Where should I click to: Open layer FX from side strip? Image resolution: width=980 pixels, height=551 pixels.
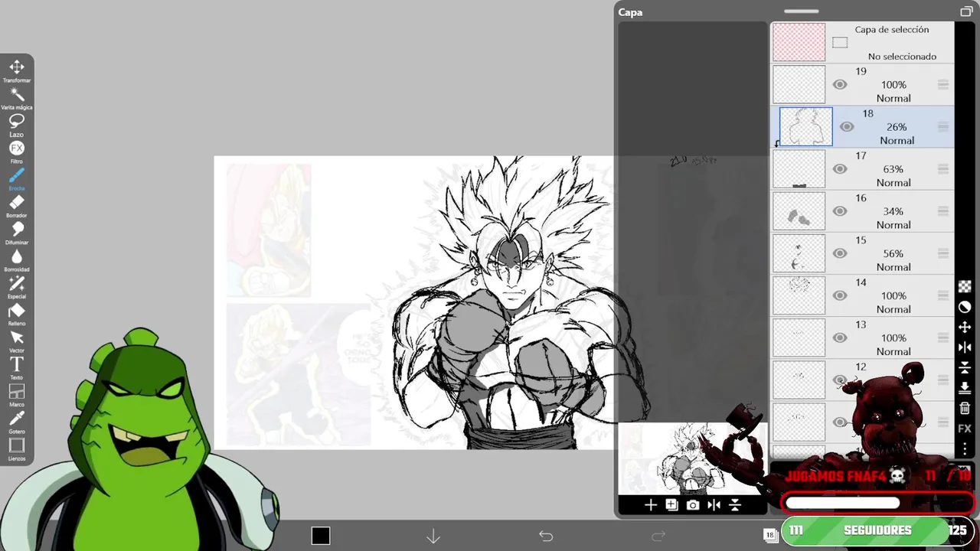965,429
